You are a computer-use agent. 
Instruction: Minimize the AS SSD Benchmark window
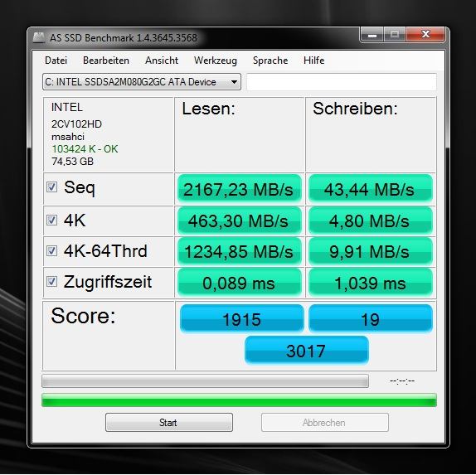coord(372,35)
